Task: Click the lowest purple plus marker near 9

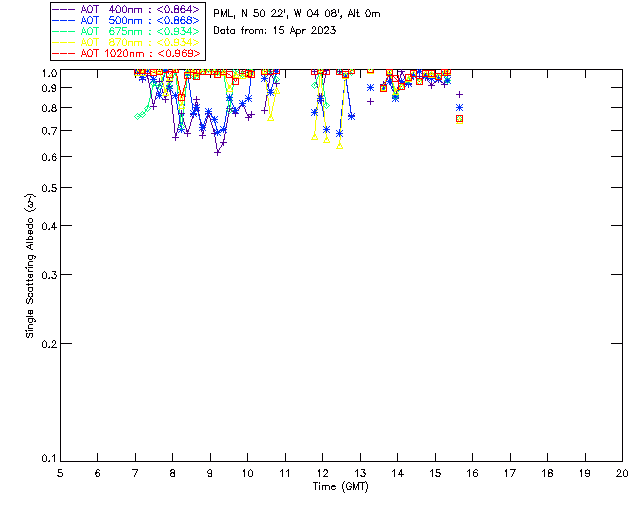Action: (217, 152)
